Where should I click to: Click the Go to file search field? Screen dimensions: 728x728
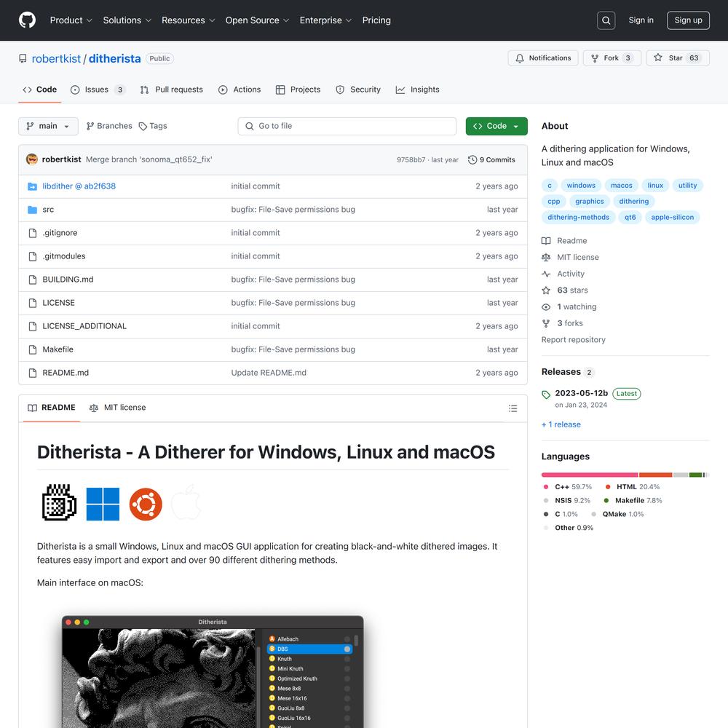[x=347, y=126]
